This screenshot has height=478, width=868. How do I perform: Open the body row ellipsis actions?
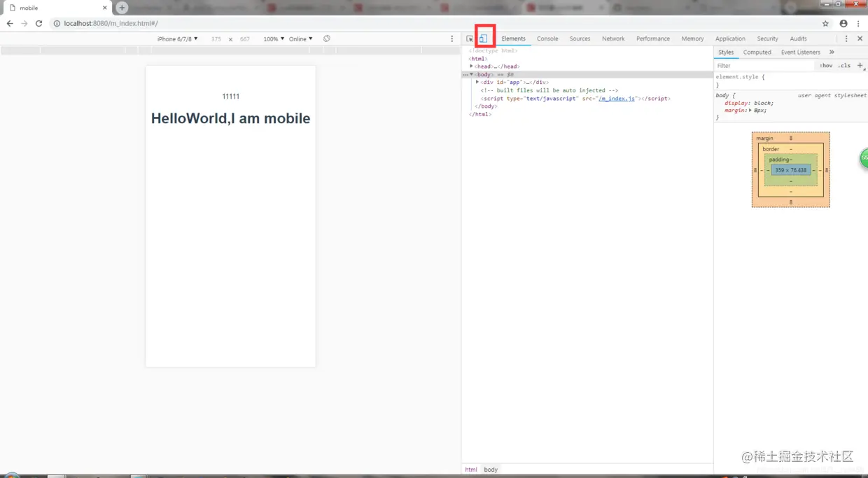465,74
